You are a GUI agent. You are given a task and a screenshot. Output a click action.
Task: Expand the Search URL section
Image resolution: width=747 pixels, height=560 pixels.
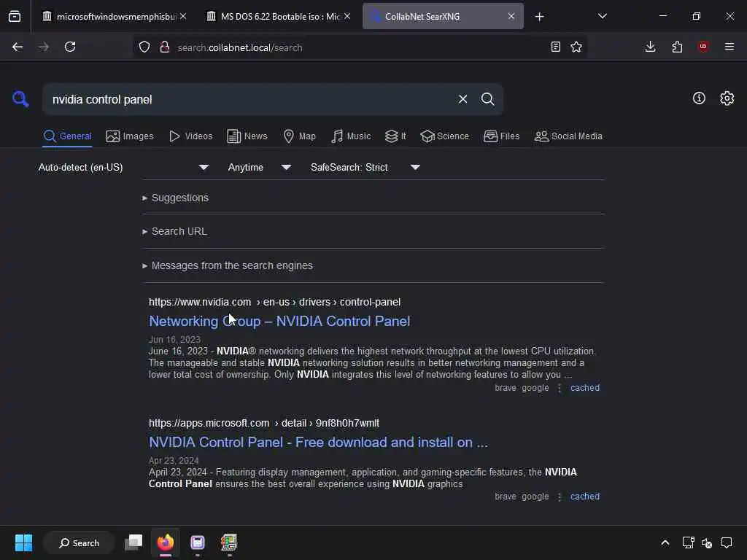(174, 231)
